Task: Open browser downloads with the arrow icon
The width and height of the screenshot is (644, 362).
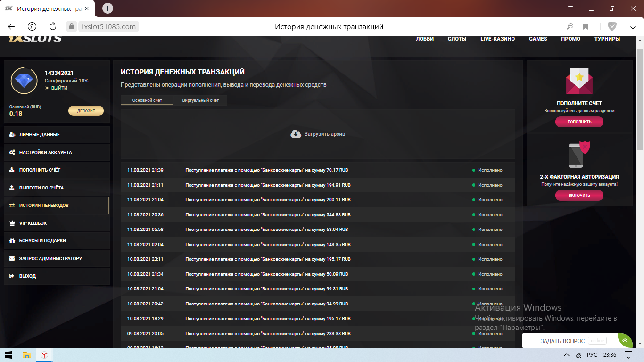Action: (633, 26)
